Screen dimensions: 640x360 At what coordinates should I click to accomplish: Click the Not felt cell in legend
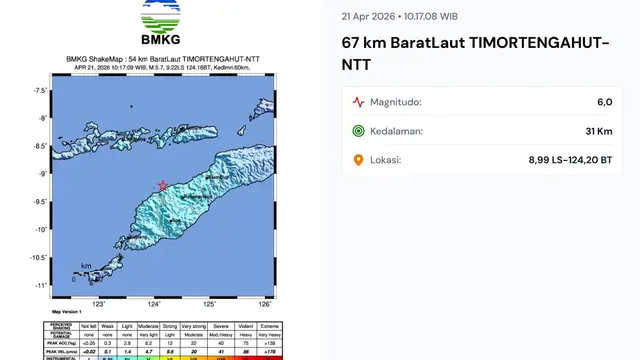[x=89, y=326]
